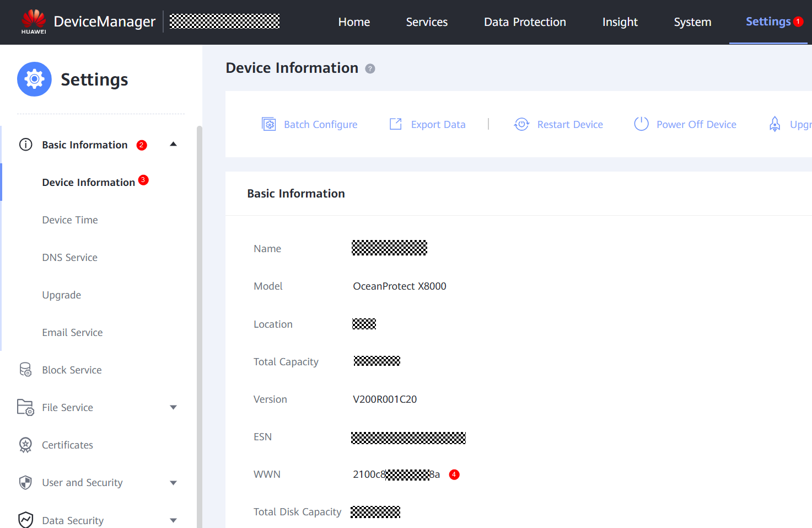This screenshot has width=812, height=528.
Task: Open the Upgrade sidebar item
Action: click(x=62, y=295)
